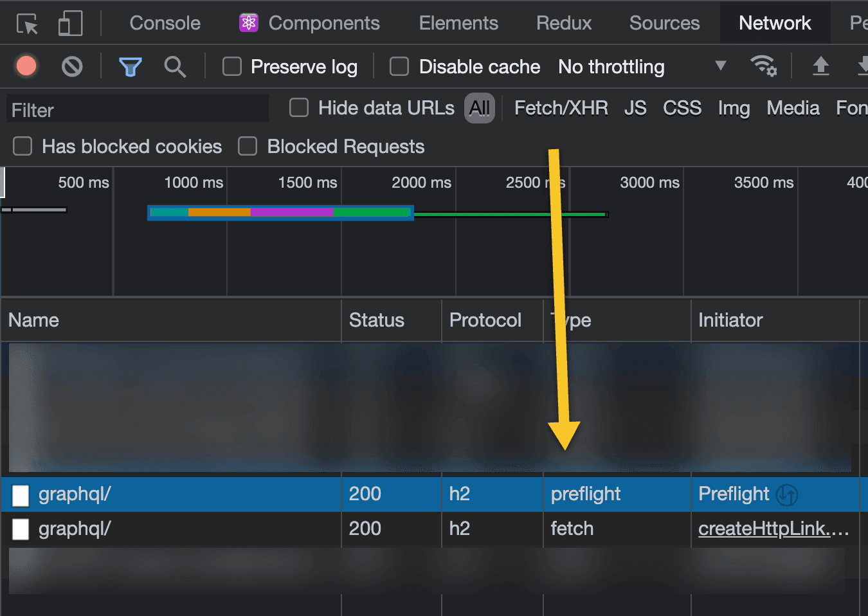The image size is (868, 616).
Task: Open the Elements tab
Action: tap(458, 23)
